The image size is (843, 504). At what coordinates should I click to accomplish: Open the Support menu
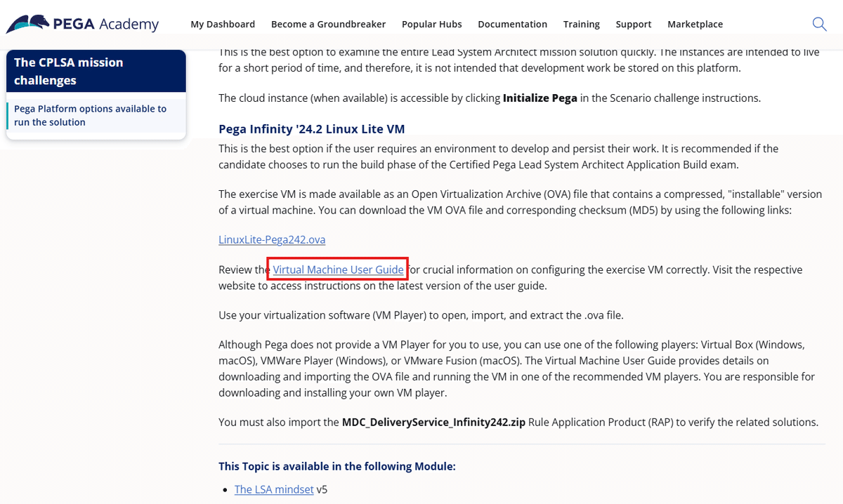point(633,24)
